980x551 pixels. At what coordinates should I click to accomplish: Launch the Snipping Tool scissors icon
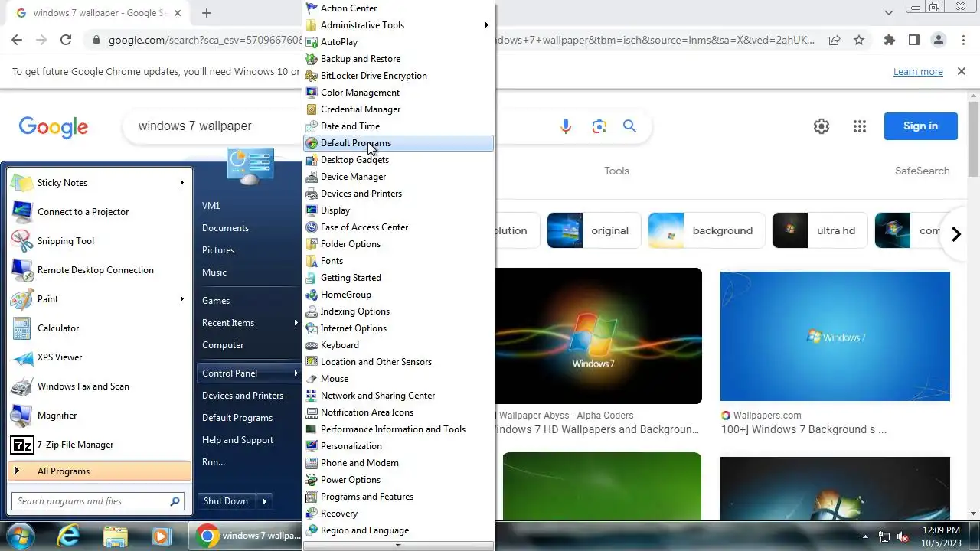[22, 241]
